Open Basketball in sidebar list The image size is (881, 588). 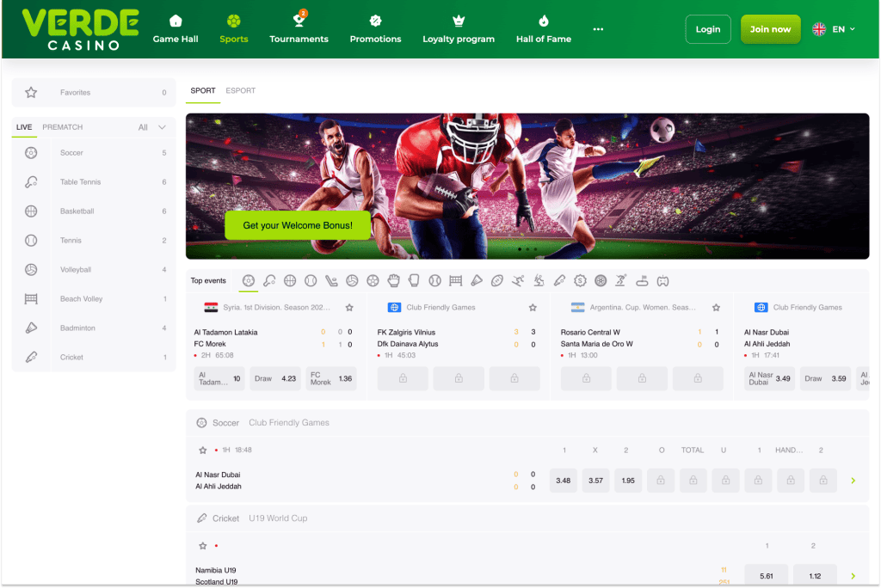[94, 211]
